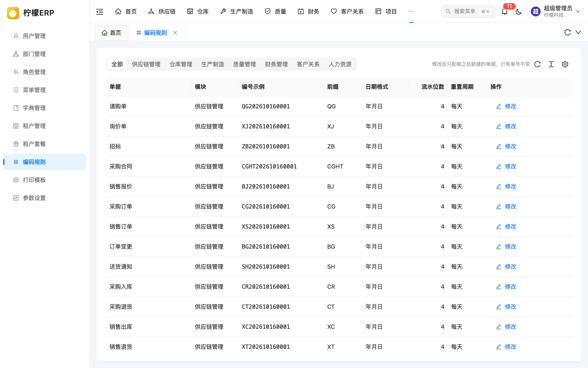Open 租户管理 in the sidebar
The width and height of the screenshot is (588, 368).
click(45, 126)
